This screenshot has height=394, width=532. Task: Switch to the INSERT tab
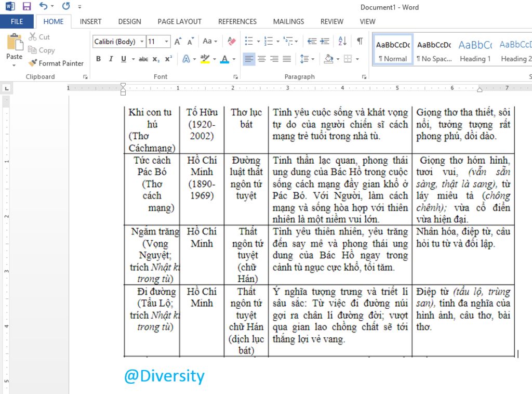(x=90, y=21)
